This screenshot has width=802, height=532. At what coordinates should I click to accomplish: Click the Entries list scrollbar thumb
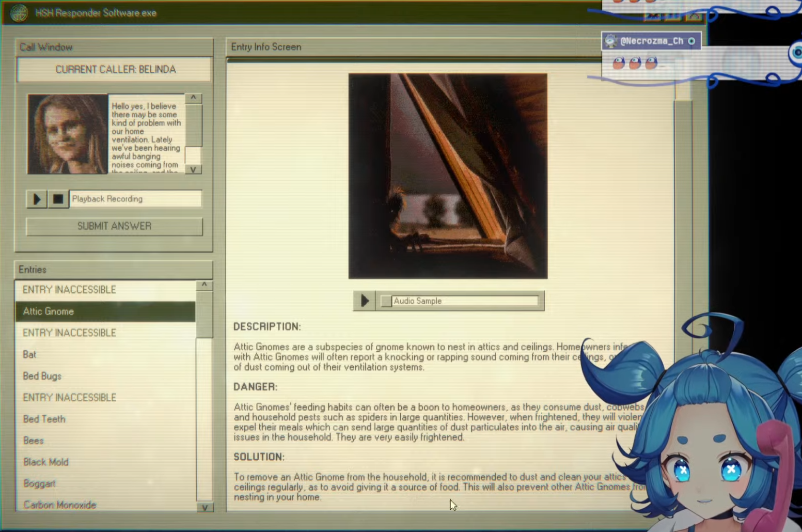point(205,315)
